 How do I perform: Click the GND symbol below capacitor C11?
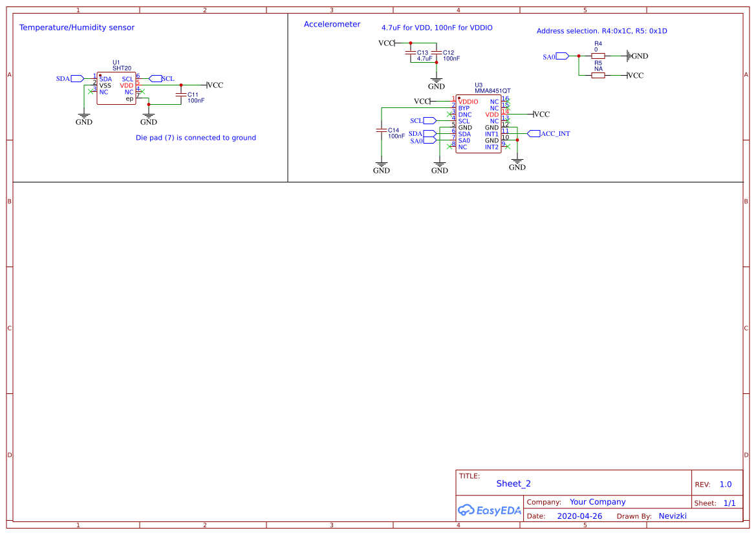pos(149,119)
